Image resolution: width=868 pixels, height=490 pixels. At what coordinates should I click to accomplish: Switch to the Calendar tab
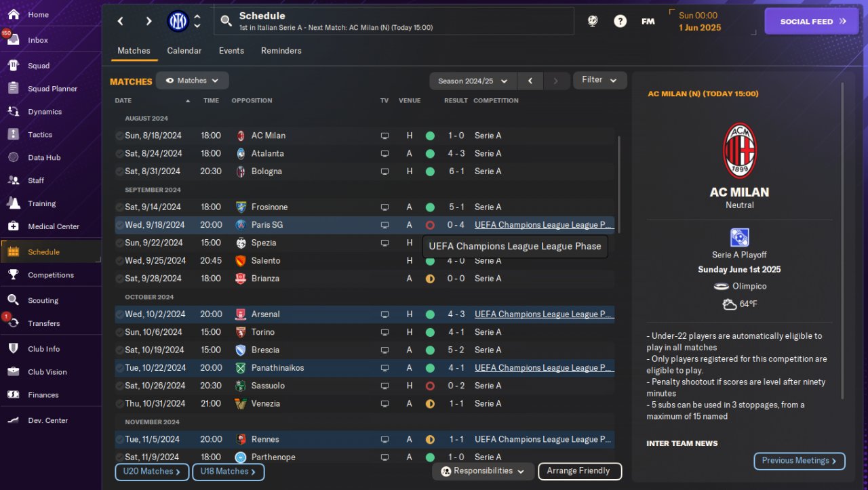pos(184,51)
